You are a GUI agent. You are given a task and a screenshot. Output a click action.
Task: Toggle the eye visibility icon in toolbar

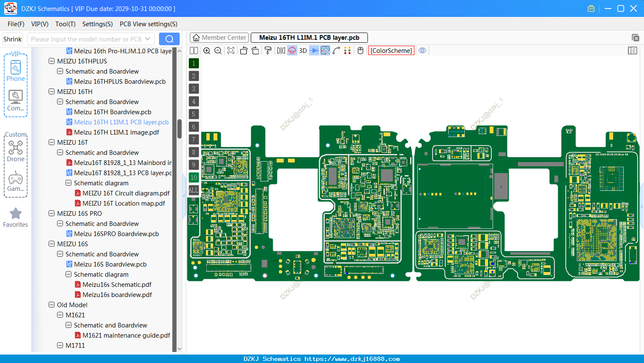point(422,51)
